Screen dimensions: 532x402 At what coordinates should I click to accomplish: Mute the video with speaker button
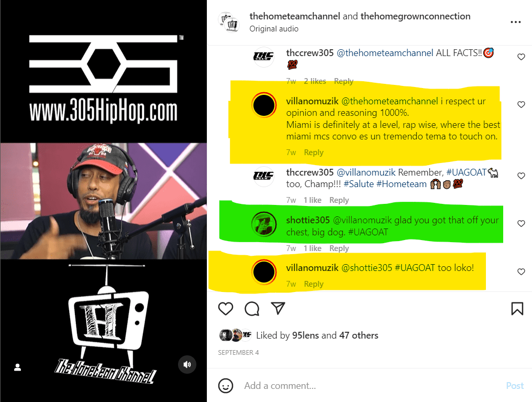[x=187, y=365]
